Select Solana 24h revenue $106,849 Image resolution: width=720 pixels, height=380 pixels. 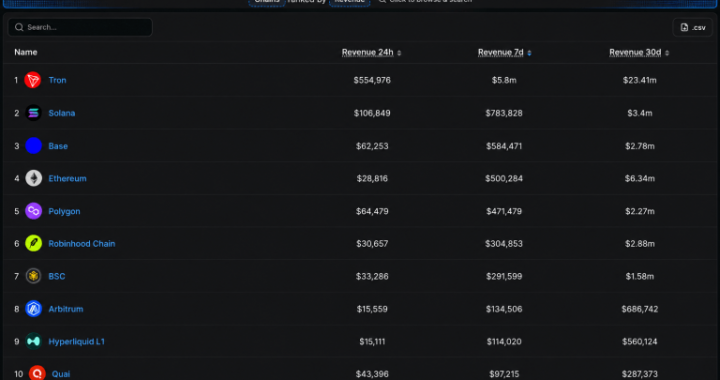[x=372, y=113]
